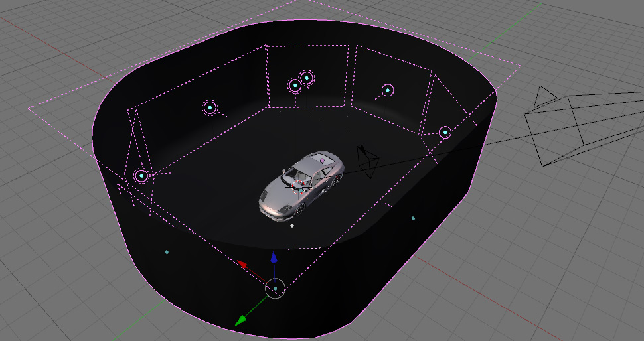Image resolution: width=644 pixels, height=341 pixels.
Task: Click the white origin dot below the car's front
Action: [292, 226]
